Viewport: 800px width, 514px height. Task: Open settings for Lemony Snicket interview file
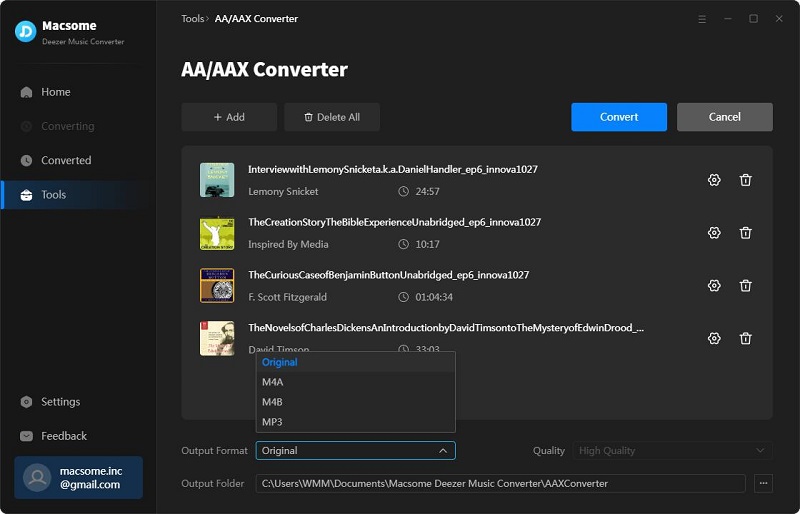714,180
